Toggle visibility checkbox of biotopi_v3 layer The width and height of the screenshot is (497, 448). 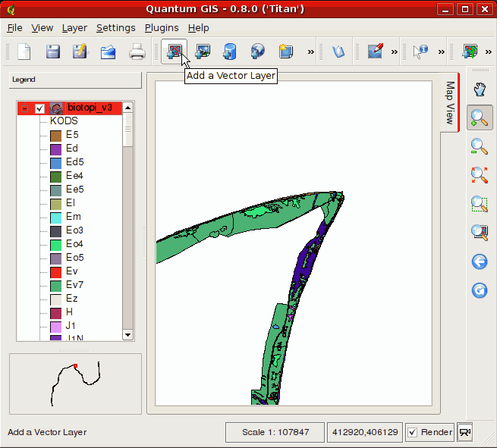[39, 108]
